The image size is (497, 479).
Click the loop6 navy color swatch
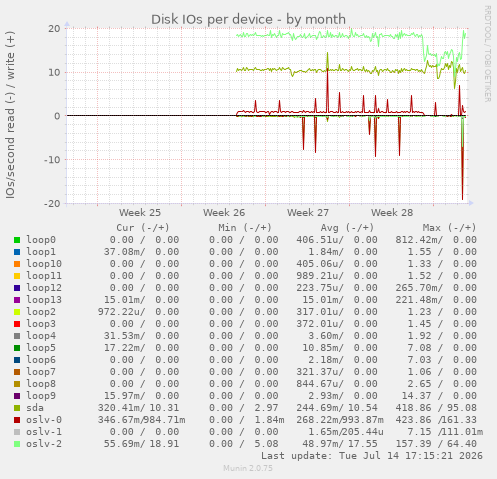point(17,360)
